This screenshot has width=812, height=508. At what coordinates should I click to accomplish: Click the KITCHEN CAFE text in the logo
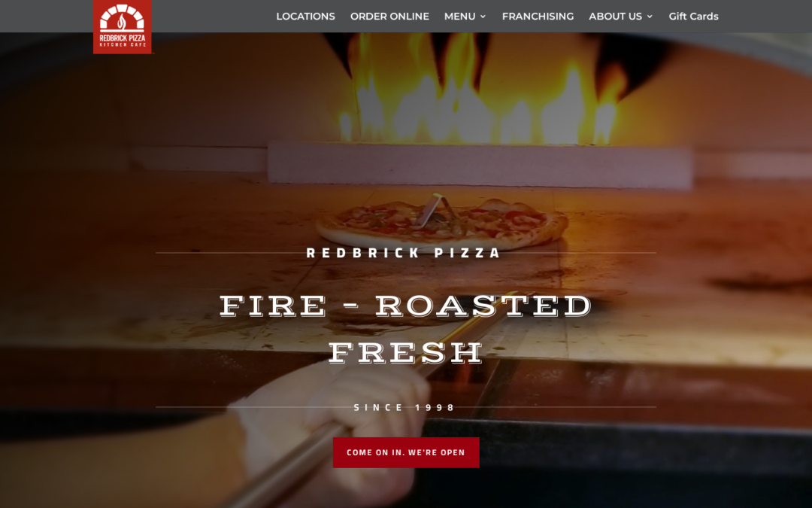coord(123,45)
